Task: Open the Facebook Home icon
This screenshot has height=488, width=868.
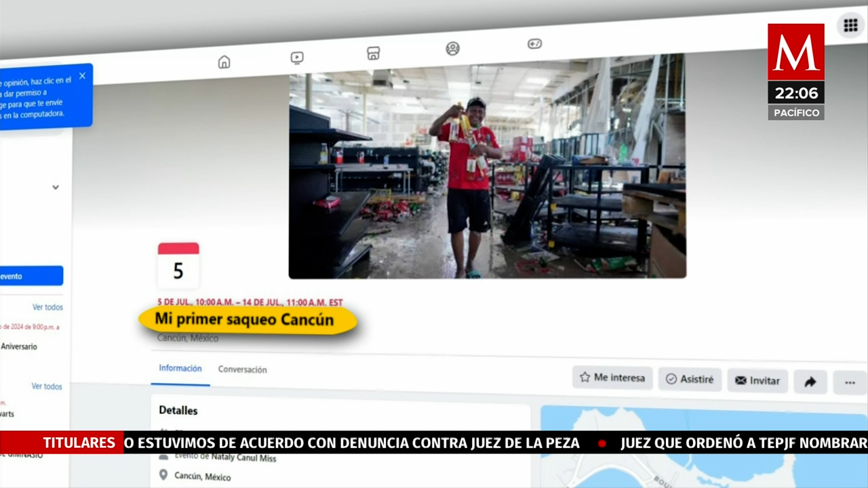Action: [x=224, y=62]
